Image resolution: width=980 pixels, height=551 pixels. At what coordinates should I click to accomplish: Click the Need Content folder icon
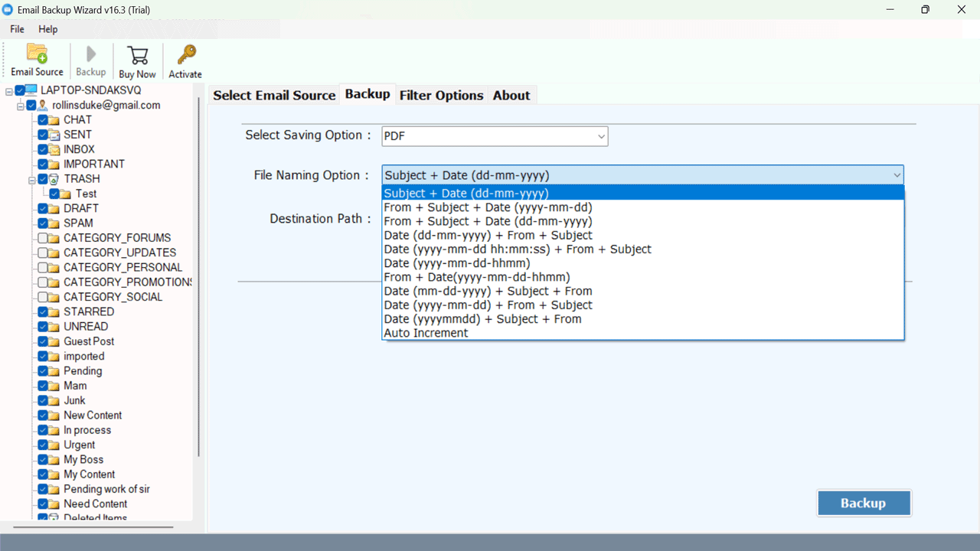coord(54,504)
